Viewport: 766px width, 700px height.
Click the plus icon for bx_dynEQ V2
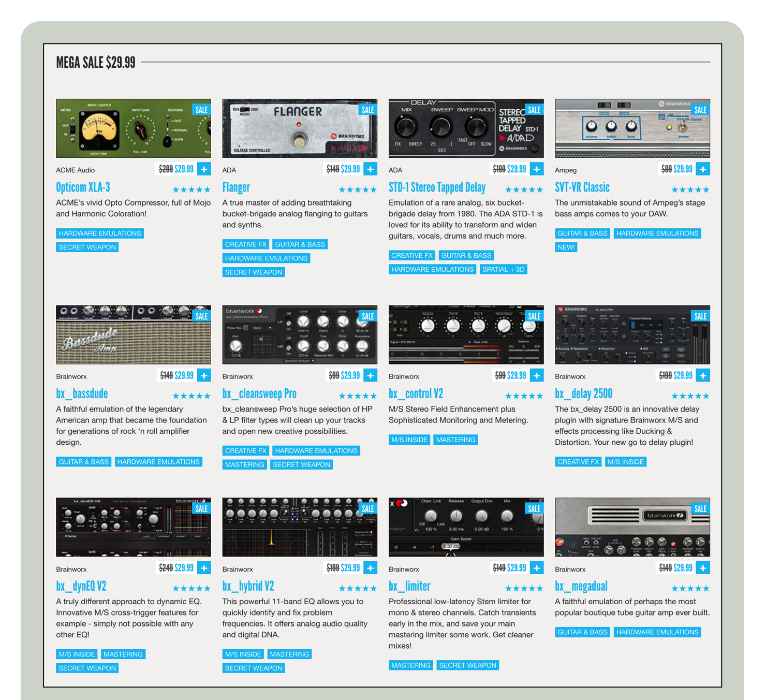click(204, 568)
